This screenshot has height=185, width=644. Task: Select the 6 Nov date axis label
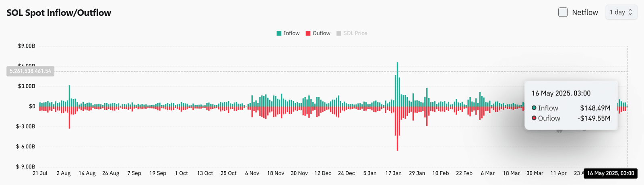(252, 173)
